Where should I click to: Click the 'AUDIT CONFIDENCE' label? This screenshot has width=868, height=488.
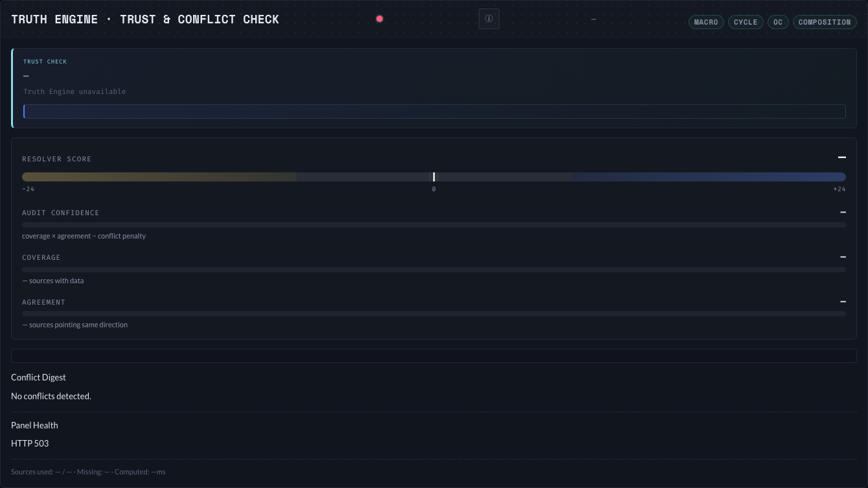click(x=61, y=213)
